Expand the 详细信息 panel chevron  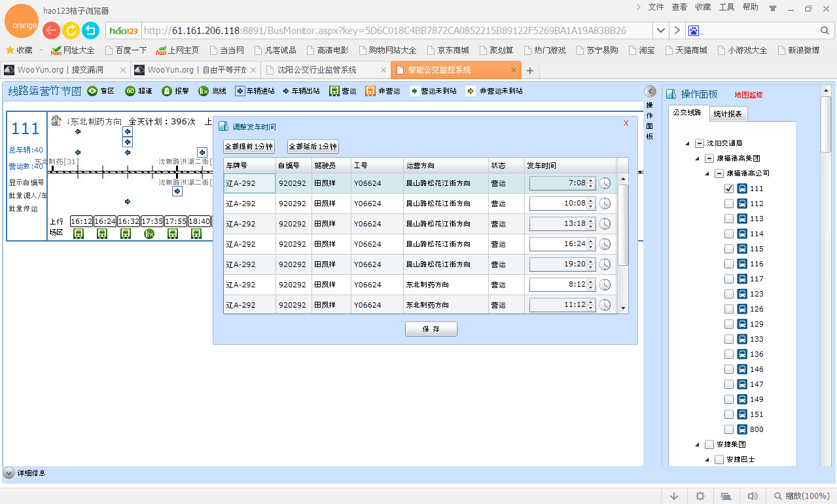[9, 473]
